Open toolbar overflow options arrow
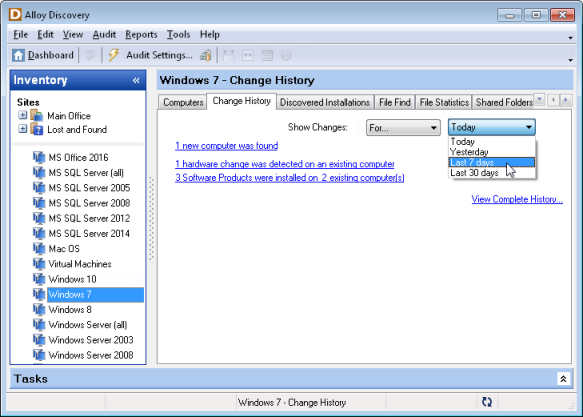The image size is (583, 417). tap(570, 60)
